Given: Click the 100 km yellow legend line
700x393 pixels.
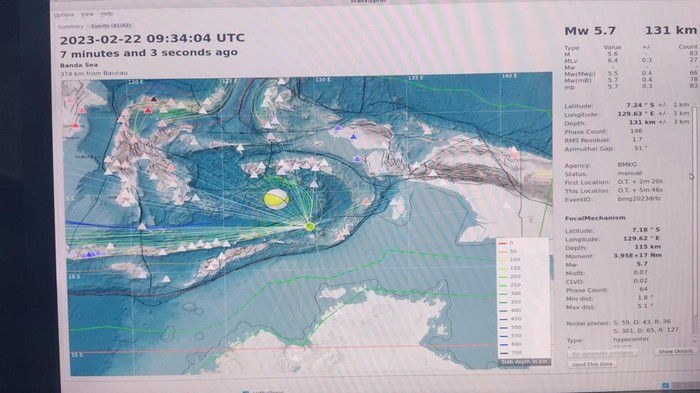Looking at the screenshot, I should point(502,260).
